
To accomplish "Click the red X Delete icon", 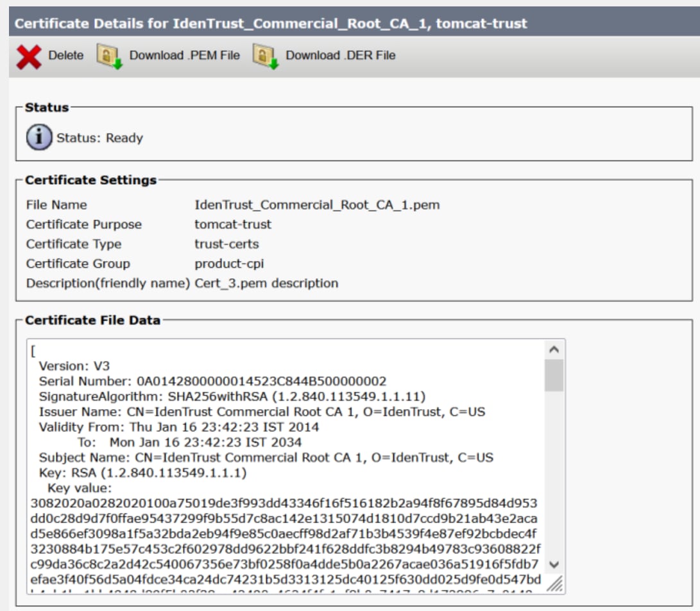I will (x=29, y=56).
